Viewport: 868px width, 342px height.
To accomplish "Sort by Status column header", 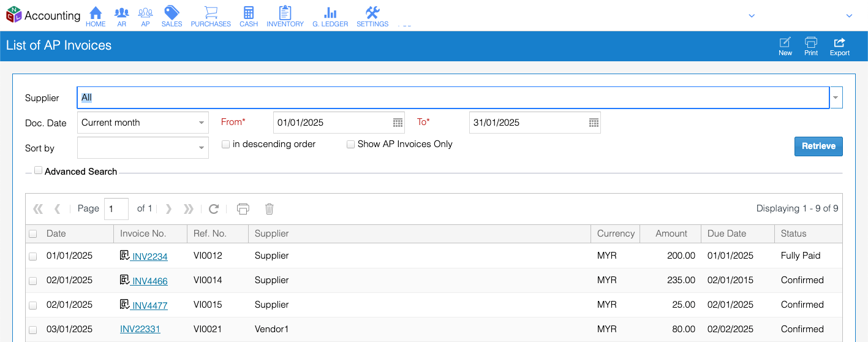I will [809, 234].
